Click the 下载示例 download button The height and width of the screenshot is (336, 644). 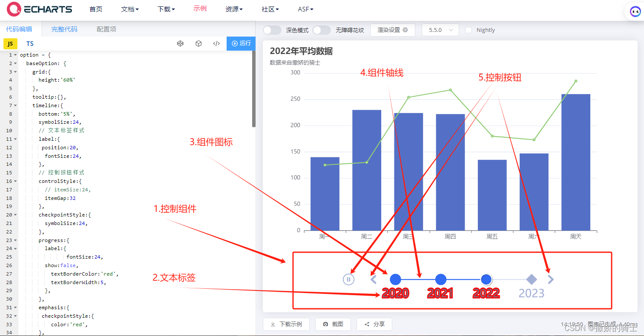click(286, 324)
